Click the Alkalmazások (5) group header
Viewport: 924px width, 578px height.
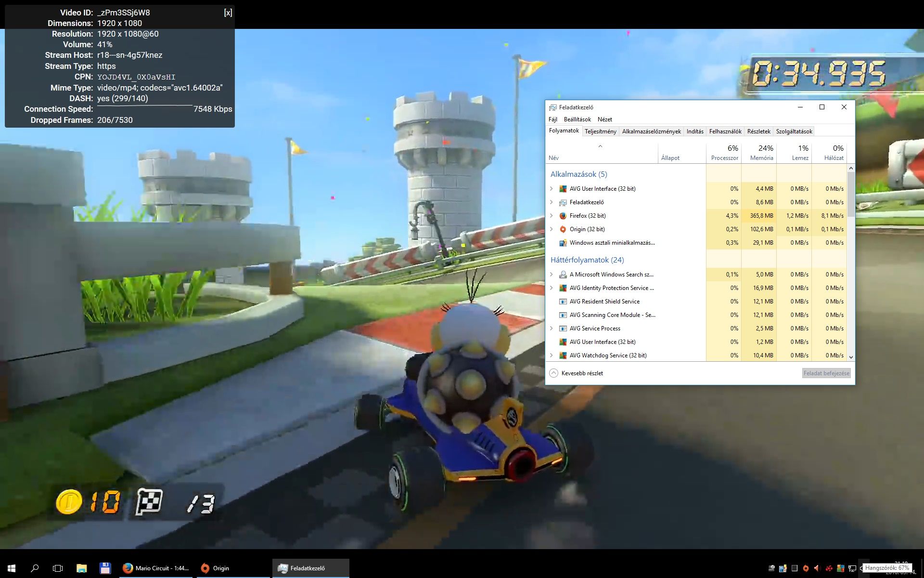click(578, 174)
